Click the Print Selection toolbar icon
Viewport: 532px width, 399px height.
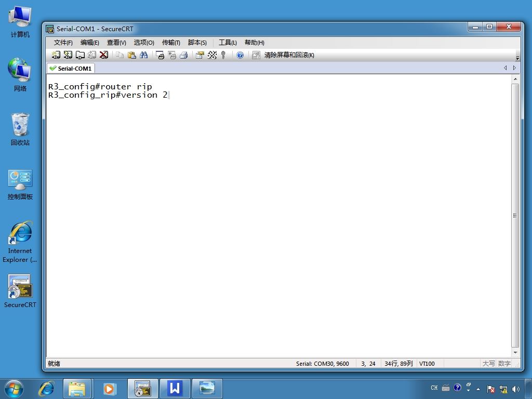point(172,55)
